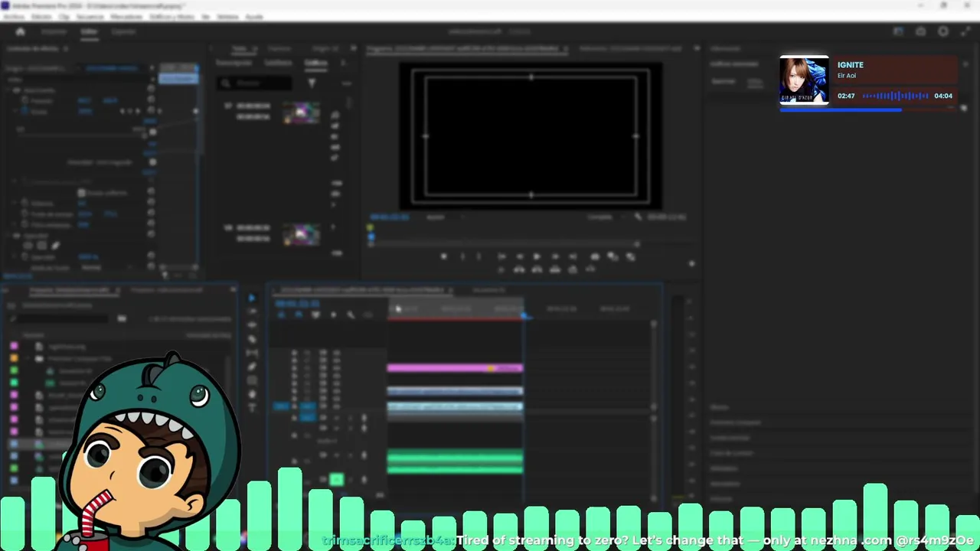Select the Rectangle shape tool
980x551 pixels.
(253, 380)
